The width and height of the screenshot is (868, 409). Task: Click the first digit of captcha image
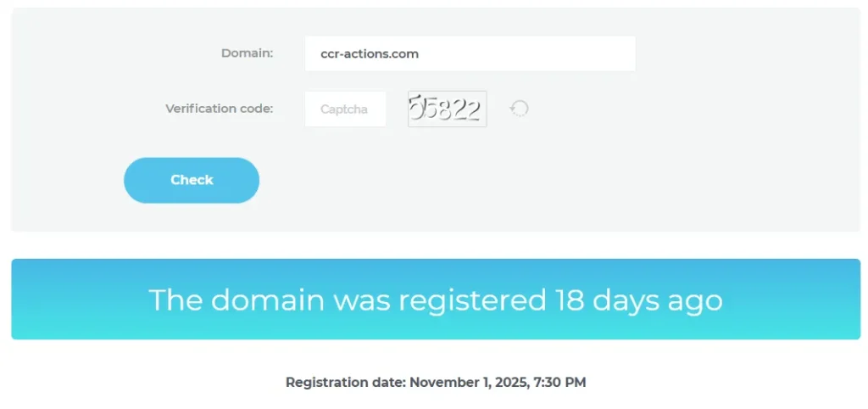pos(416,108)
